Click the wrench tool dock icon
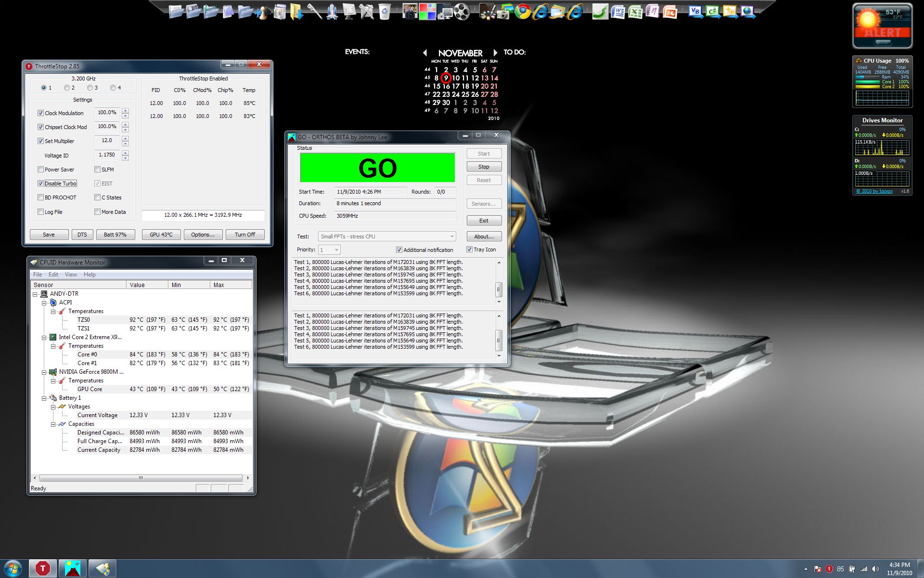The image size is (924, 578). pyautogui.click(x=314, y=12)
